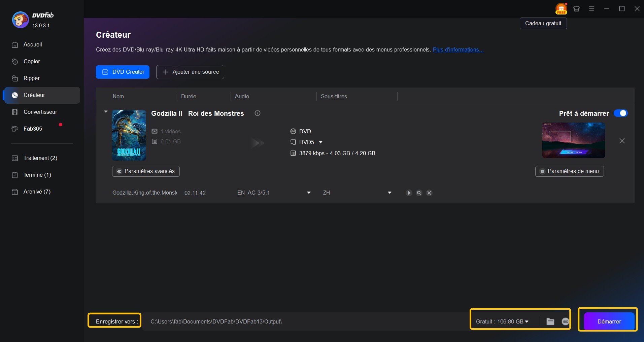Click the DVD menu template thumbnail
Viewport: 644px width, 342px height.
[x=573, y=140]
